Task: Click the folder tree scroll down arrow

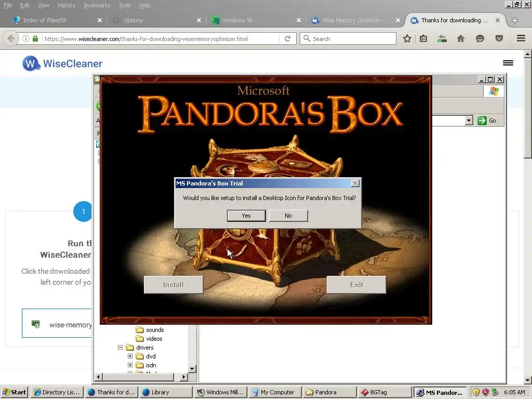Action: click(x=192, y=369)
